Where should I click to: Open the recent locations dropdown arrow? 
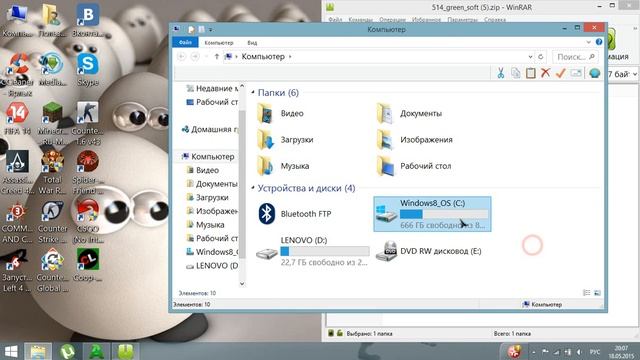pos(207,57)
